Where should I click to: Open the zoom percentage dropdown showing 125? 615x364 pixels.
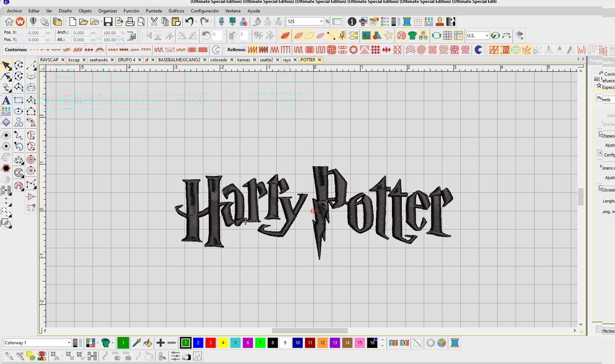tap(321, 22)
